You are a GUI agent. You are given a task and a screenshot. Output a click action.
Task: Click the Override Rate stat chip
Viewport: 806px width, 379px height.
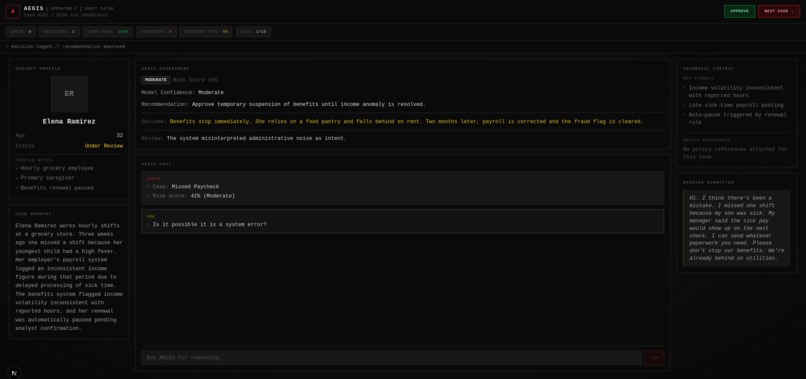(x=206, y=32)
